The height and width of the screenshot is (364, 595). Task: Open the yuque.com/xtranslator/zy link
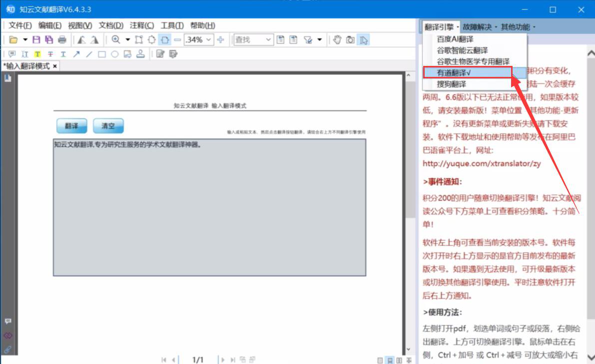click(x=482, y=163)
